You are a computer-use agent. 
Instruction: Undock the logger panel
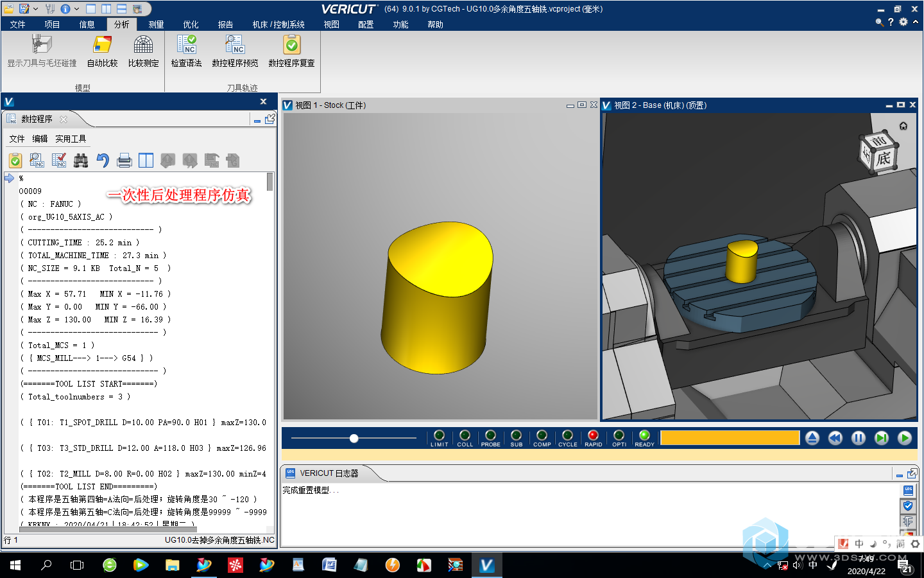[x=911, y=474]
